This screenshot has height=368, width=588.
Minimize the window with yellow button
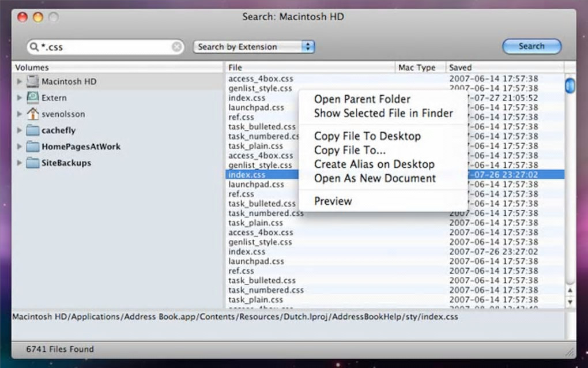point(38,17)
